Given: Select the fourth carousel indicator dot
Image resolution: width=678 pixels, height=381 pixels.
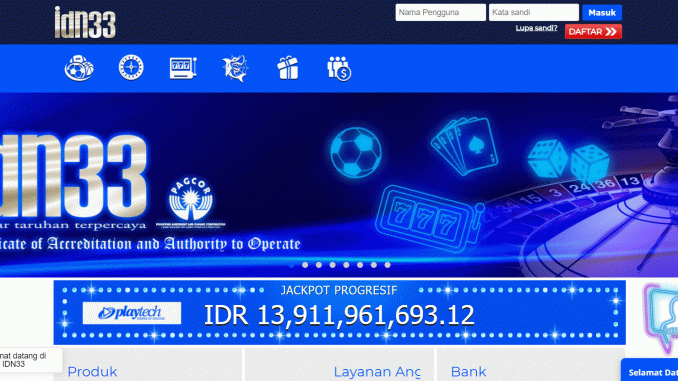Looking at the screenshot, I should pos(333,265).
